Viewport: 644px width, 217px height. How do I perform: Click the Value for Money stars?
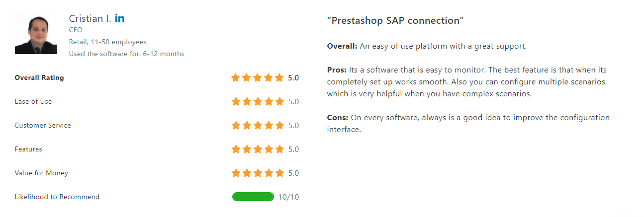258,173
